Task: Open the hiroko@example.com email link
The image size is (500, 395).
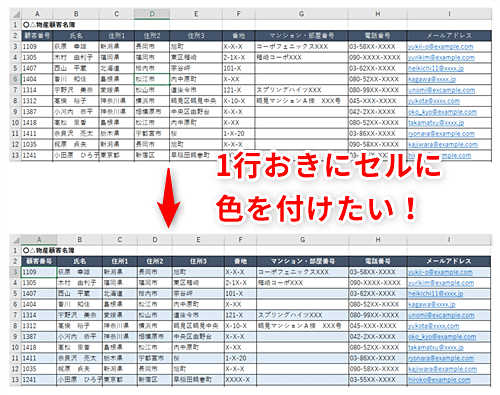Action: [439, 380]
